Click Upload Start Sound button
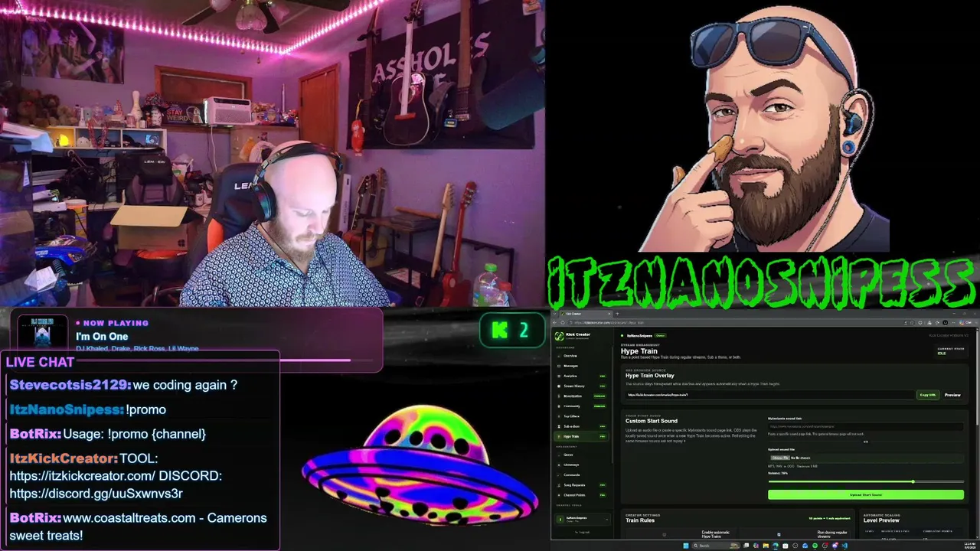This screenshot has width=980, height=551. (866, 494)
